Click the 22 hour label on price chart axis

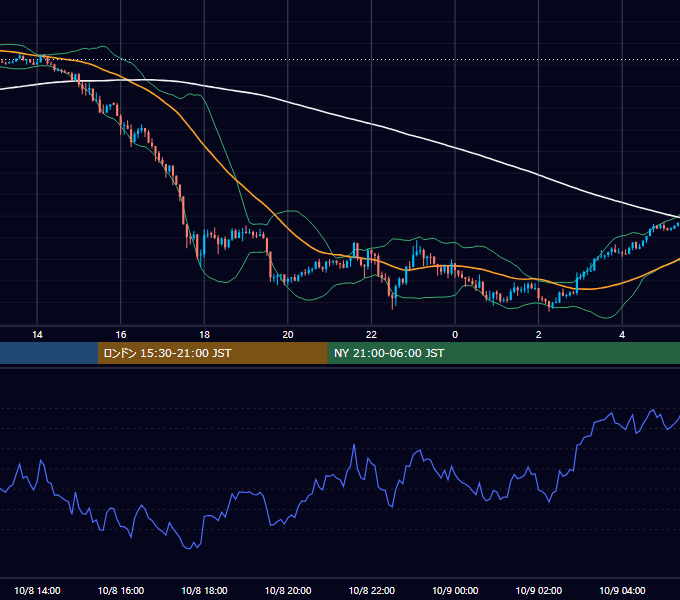[371, 335]
